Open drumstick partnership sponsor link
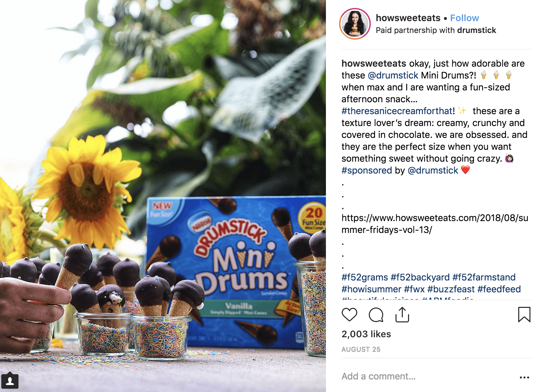541x392 pixels. 476,30
